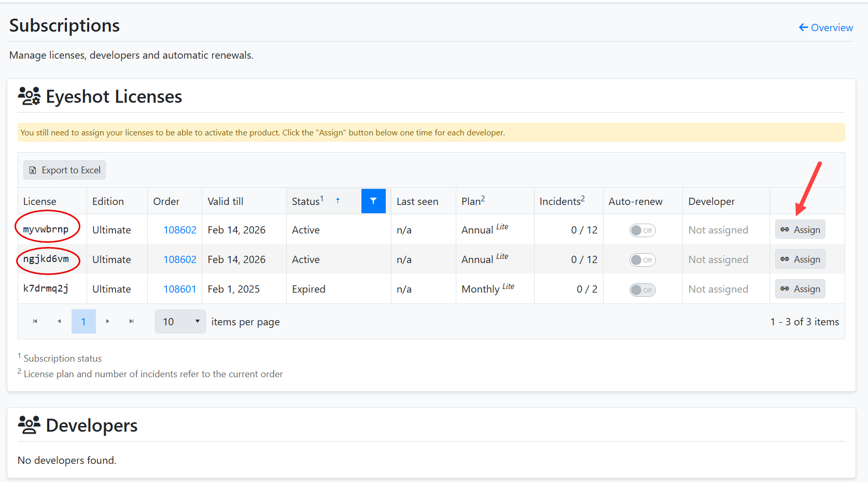868x482 pixels.
Task: Sort by Order column header
Action: pyautogui.click(x=166, y=201)
